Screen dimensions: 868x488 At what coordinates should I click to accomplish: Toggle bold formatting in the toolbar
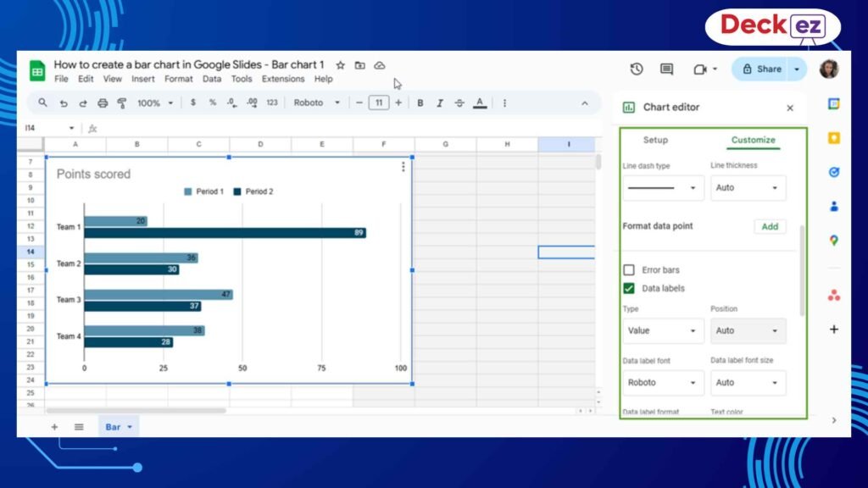(x=420, y=103)
